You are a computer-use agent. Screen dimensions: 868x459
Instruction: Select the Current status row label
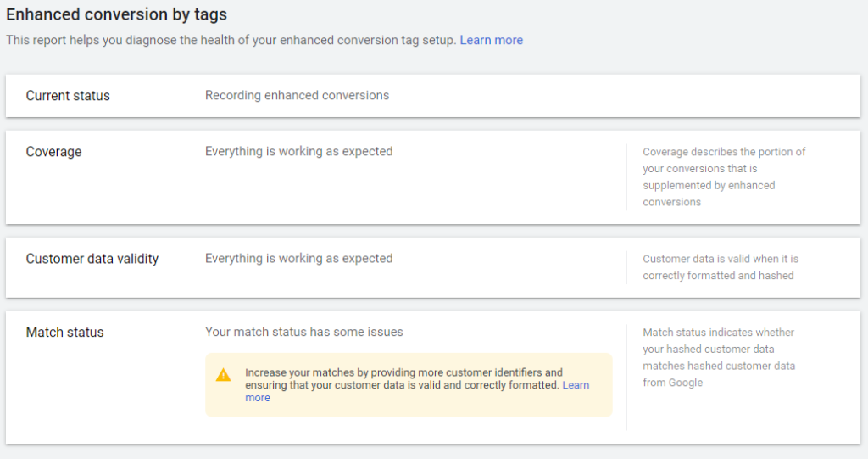(x=68, y=96)
